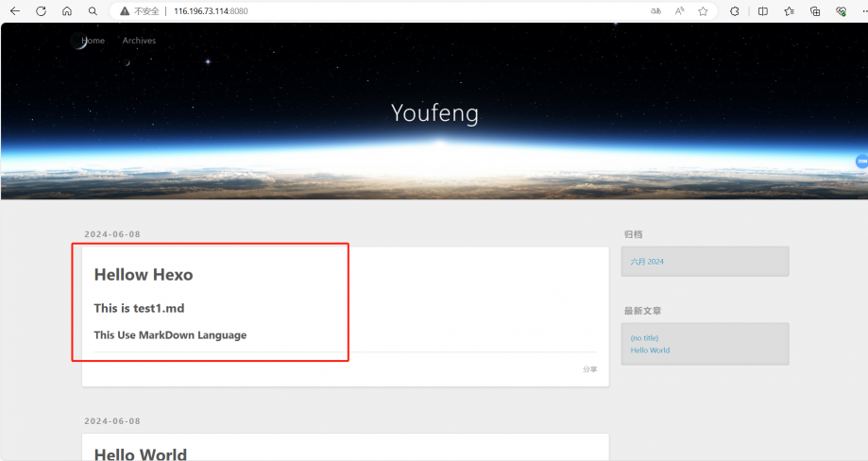Open the browser home page icon
The width and height of the screenshot is (868, 461).
tap(66, 11)
